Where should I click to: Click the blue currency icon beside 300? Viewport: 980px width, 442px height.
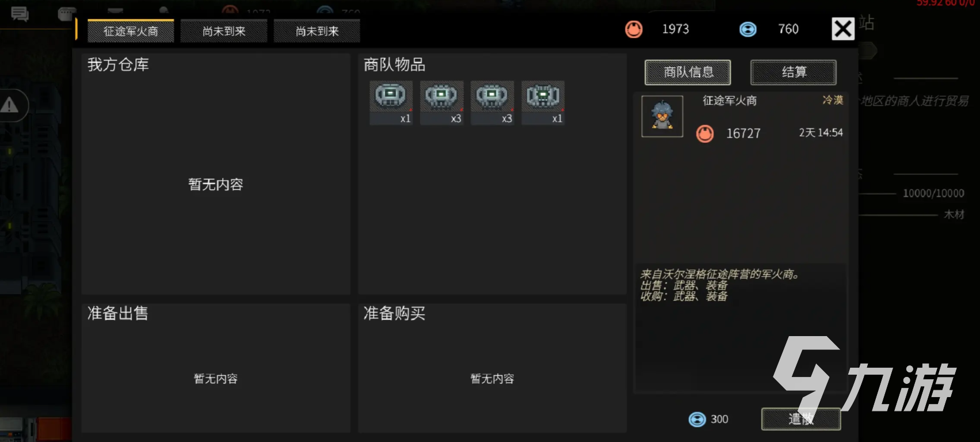click(x=697, y=420)
